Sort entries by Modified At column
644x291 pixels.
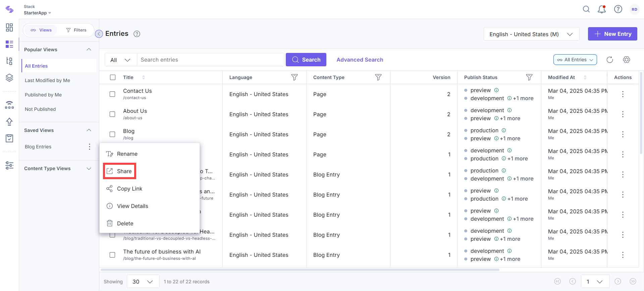tap(585, 77)
